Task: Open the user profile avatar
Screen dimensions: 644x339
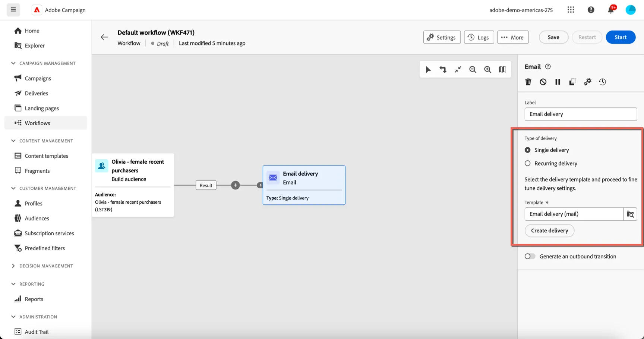Action: (631, 10)
